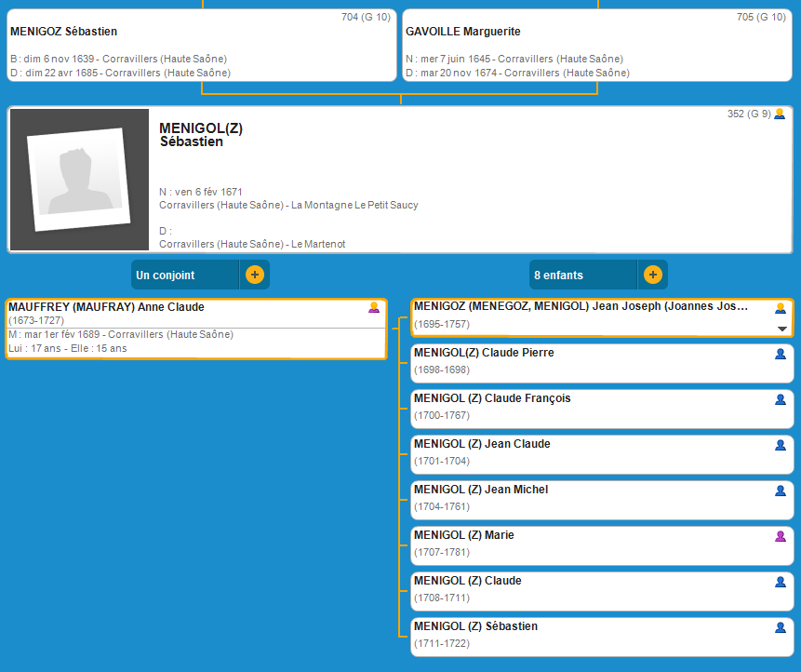Click female icon on Anne Claude Mauffrey

pos(374,308)
